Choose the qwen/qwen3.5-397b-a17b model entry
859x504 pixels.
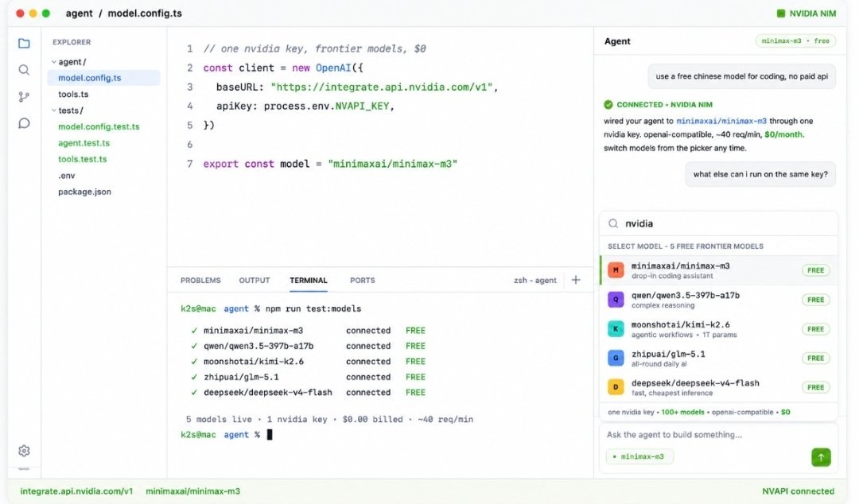coord(719,300)
